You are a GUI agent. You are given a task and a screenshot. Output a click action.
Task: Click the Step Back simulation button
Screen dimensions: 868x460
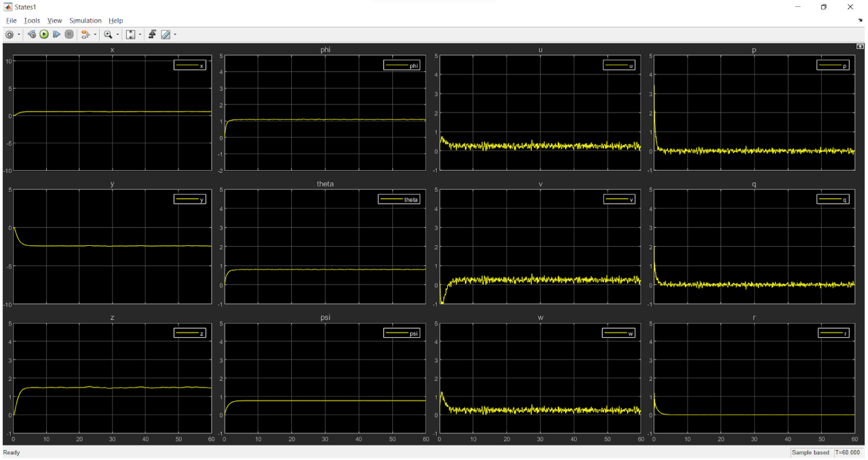[31, 34]
